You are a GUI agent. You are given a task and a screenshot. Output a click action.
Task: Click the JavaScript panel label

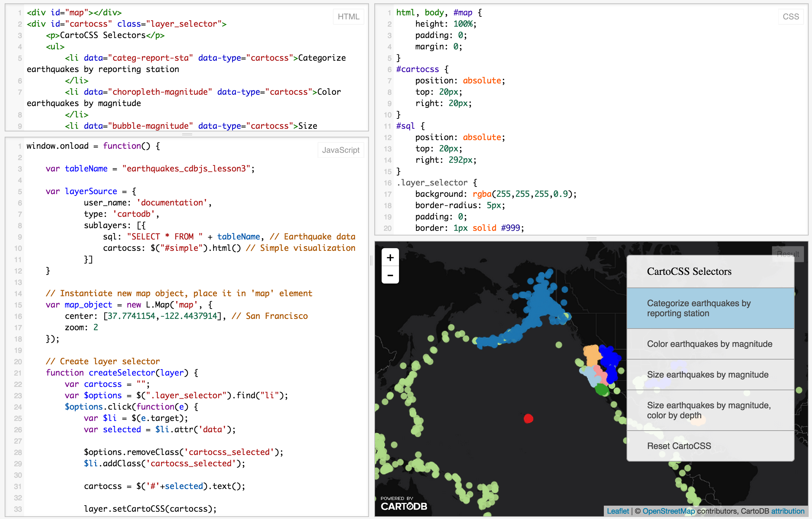tap(341, 150)
